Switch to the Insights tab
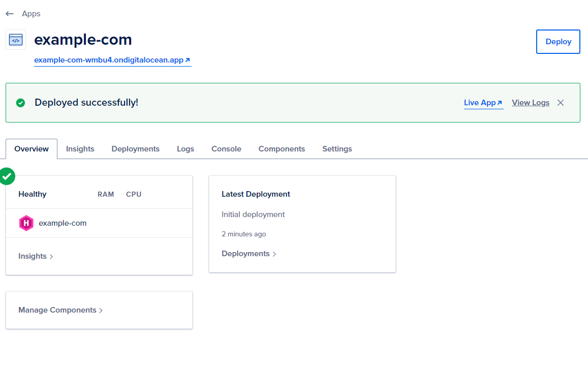The width and height of the screenshot is (588, 368). 80,149
